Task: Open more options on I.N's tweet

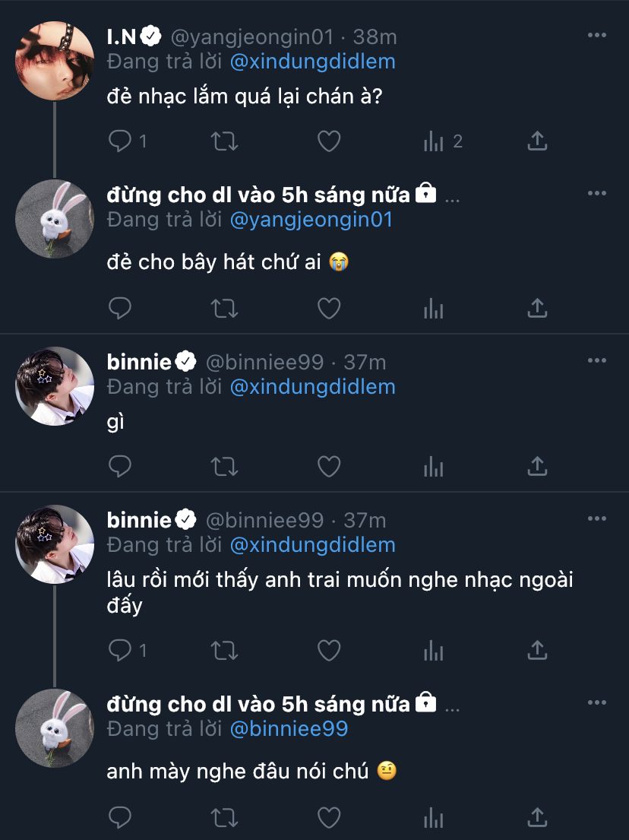Action: 597,36
